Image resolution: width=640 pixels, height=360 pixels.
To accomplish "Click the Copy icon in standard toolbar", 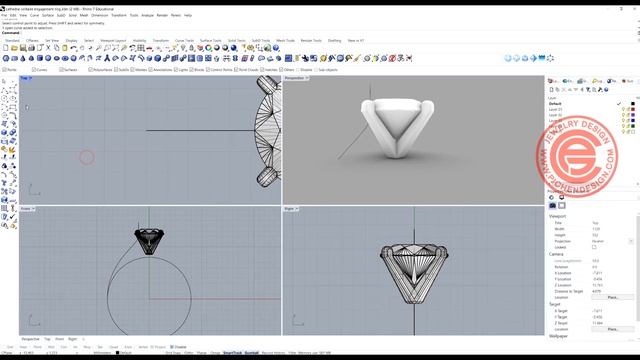I will pyautogui.click(x=57, y=48).
